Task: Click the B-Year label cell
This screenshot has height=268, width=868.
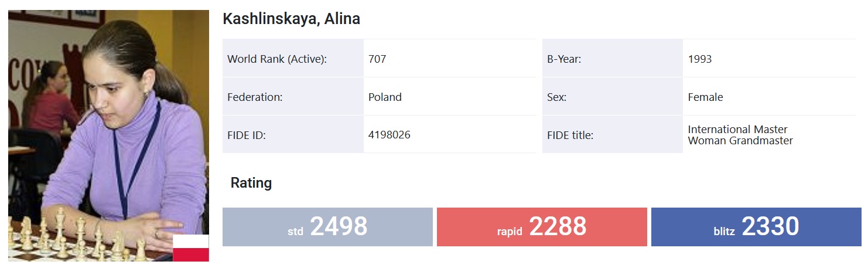Action: (613, 59)
